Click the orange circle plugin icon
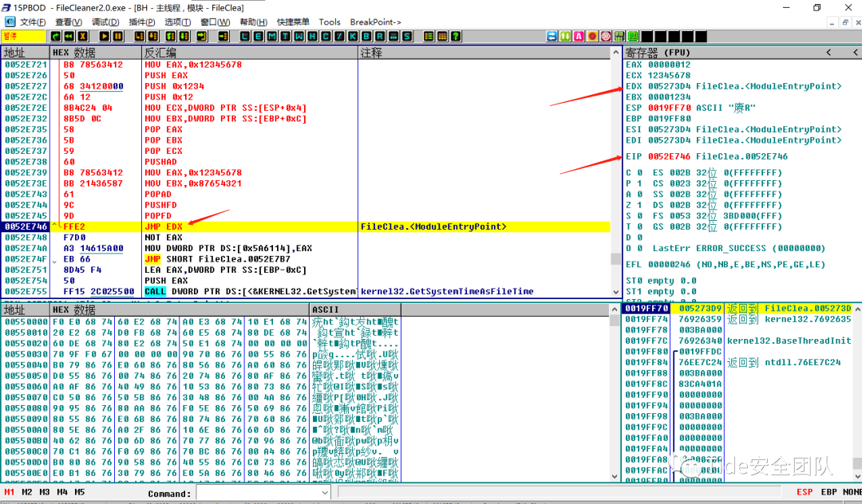The width and height of the screenshot is (862, 504). (592, 36)
